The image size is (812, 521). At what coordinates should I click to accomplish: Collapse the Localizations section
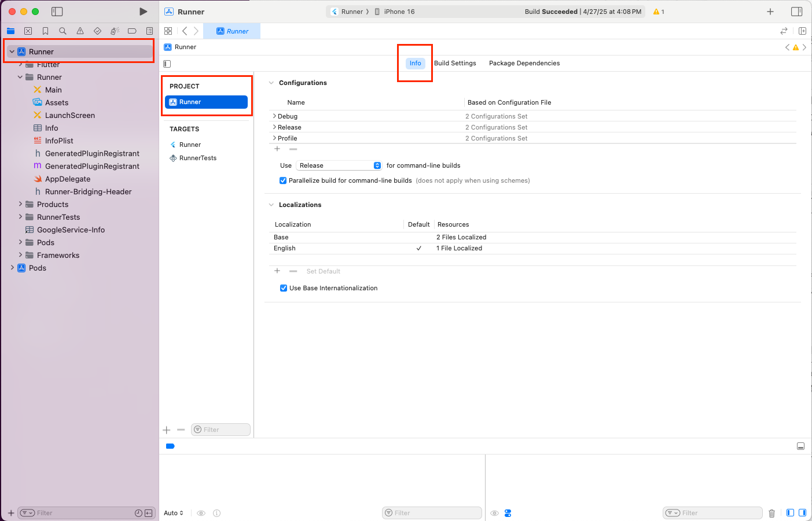coord(271,205)
